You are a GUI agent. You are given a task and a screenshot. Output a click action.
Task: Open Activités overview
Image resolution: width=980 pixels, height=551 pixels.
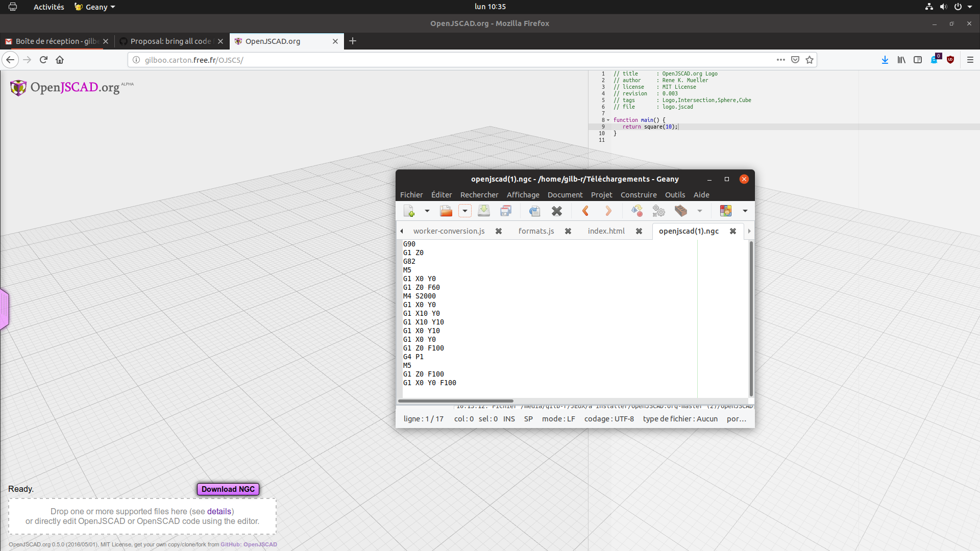point(49,7)
